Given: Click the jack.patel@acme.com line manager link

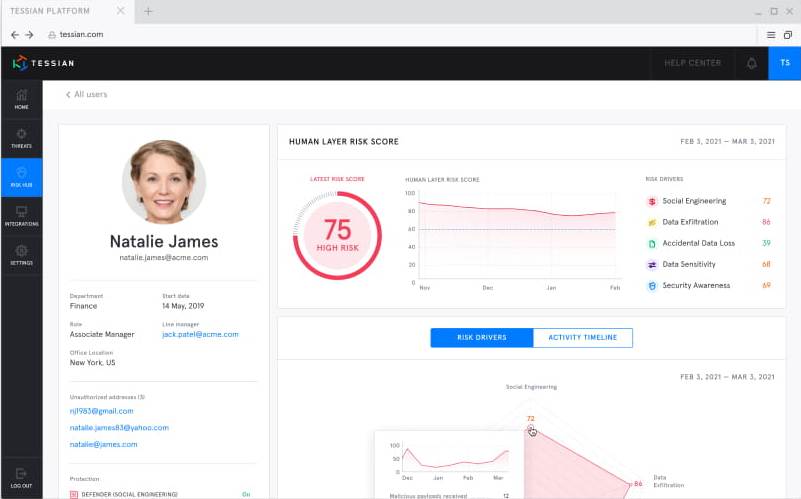Looking at the screenshot, I should click(200, 334).
